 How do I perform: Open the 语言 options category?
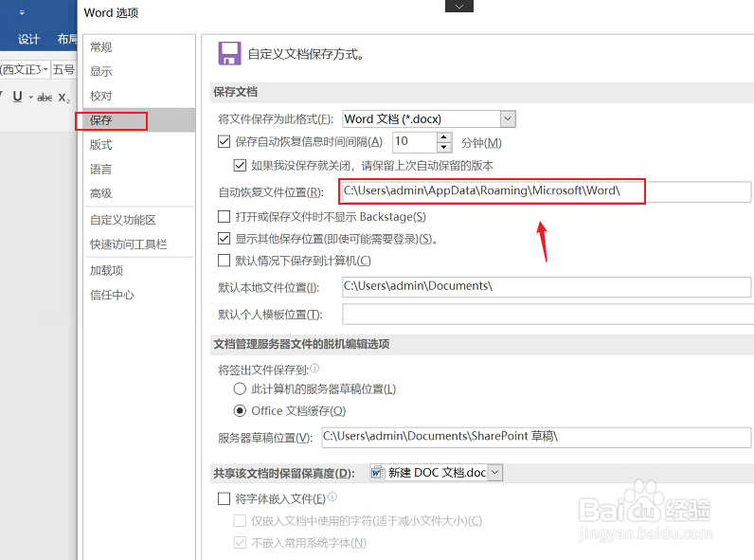point(139,169)
